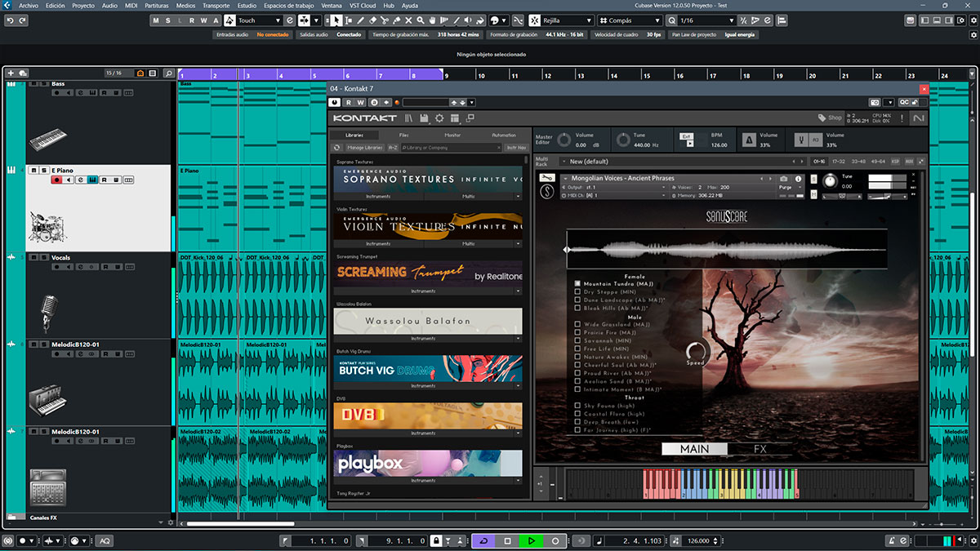Click the Instr Nav button
The width and height of the screenshot is (980, 551).
click(516, 148)
